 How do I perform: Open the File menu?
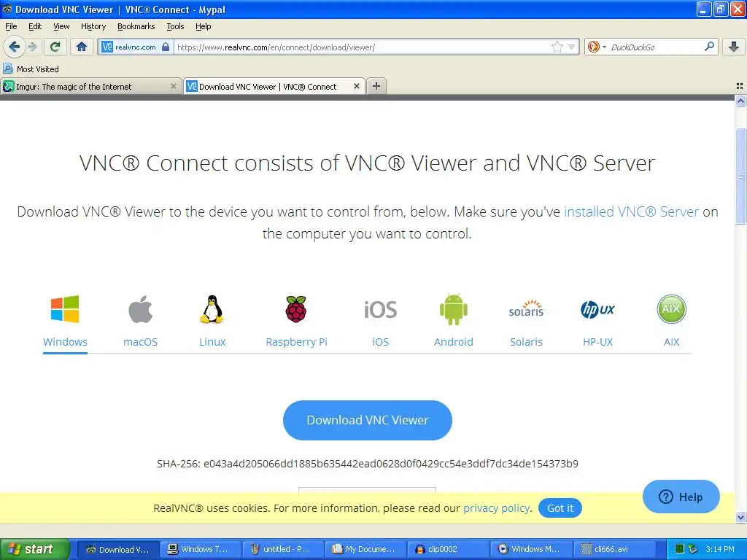[x=11, y=26]
